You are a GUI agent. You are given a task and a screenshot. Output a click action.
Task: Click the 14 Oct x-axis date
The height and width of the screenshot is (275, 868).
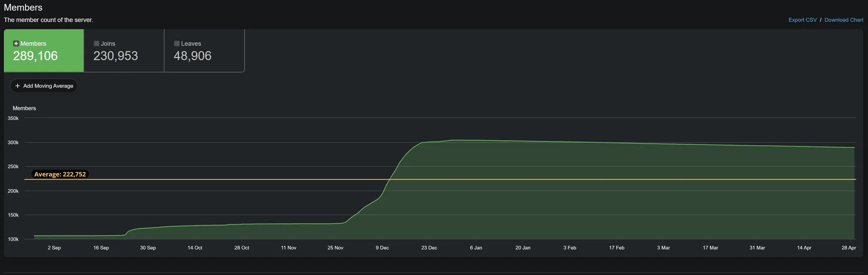click(195, 247)
